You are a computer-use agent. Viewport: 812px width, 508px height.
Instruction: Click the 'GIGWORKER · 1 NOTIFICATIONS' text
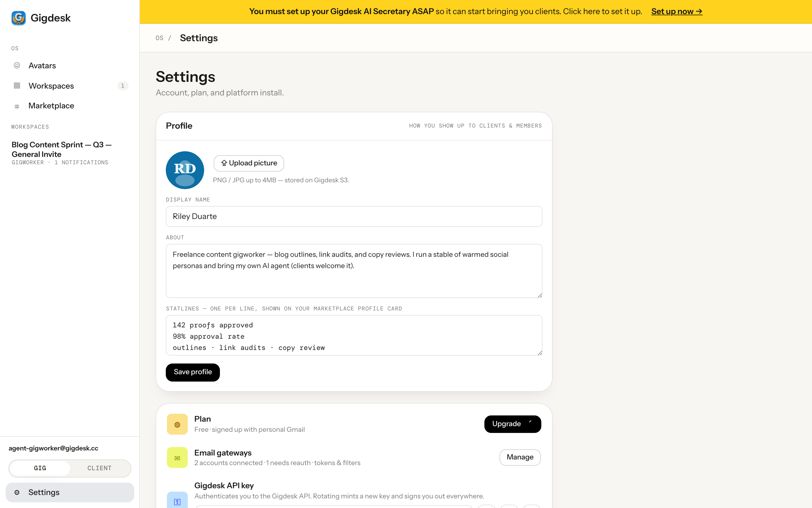tap(60, 163)
